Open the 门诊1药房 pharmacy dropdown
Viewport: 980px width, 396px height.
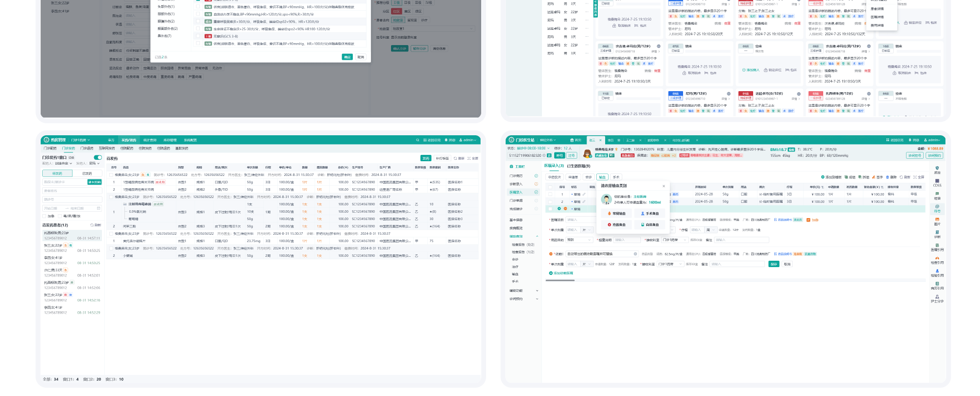click(80, 140)
